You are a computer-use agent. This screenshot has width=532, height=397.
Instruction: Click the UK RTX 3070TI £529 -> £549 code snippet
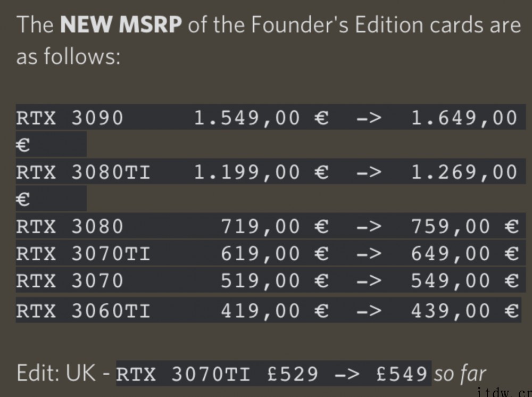[273, 374]
